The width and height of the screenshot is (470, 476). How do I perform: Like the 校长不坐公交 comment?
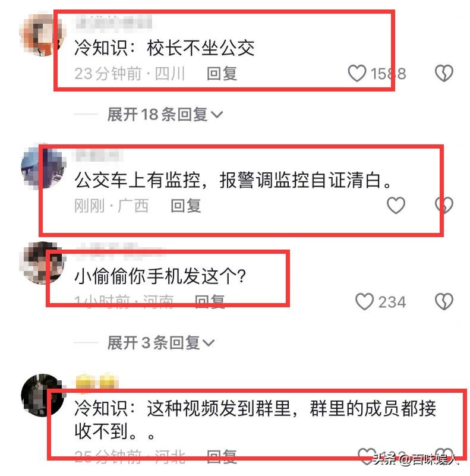pos(357,73)
